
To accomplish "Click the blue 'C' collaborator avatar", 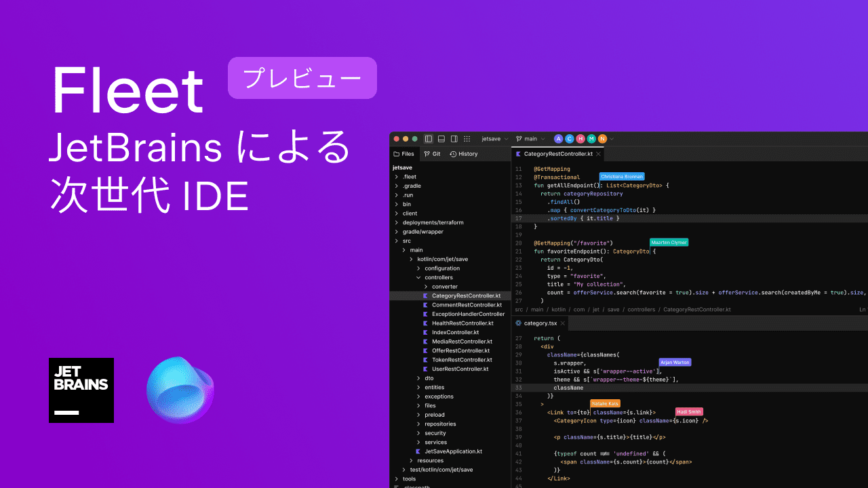I will pyautogui.click(x=570, y=139).
